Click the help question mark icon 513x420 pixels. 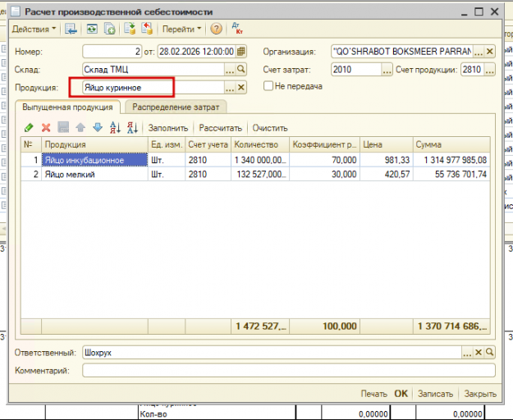(216, 29)
